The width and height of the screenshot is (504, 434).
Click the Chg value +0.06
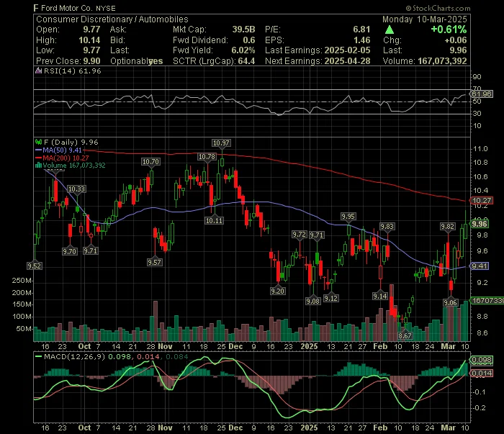pyautogui.click(x=456, y=40)
